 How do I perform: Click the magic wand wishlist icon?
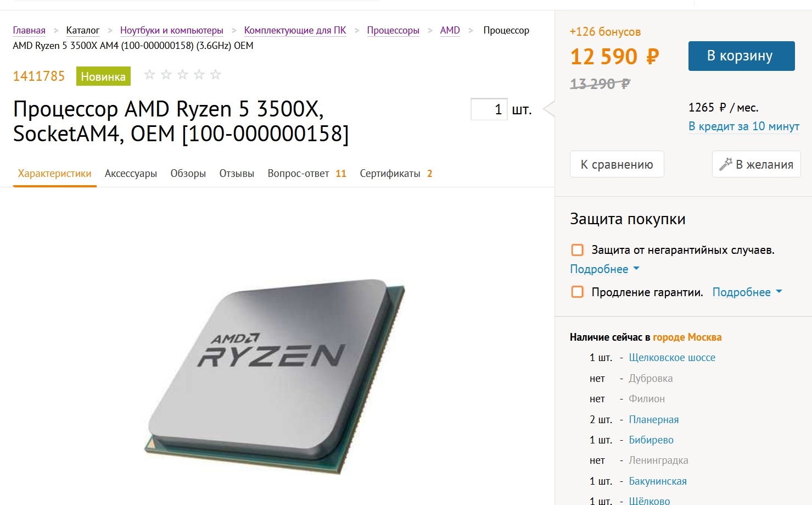pyautogui.click(x=726, y=164)
